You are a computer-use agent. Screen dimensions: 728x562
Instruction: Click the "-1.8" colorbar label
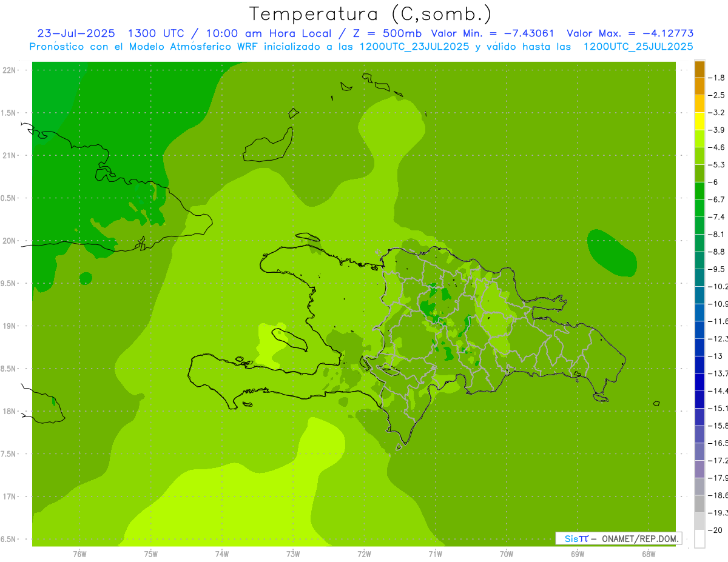point(717,78)
